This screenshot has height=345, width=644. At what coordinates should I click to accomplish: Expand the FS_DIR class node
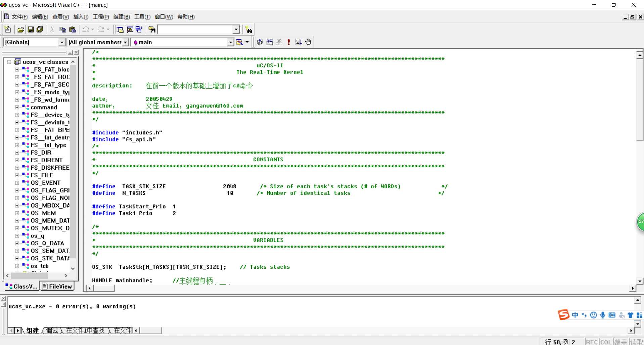coord(17,153)
